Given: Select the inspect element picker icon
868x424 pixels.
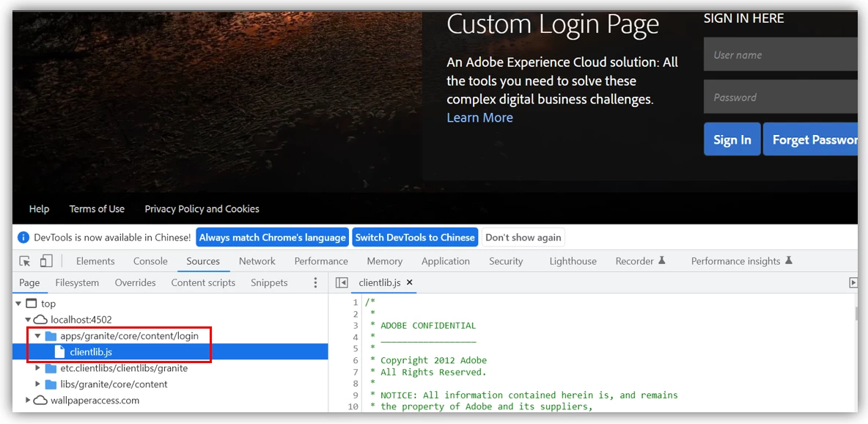Looking at the screenshot, I should [24, 261].
